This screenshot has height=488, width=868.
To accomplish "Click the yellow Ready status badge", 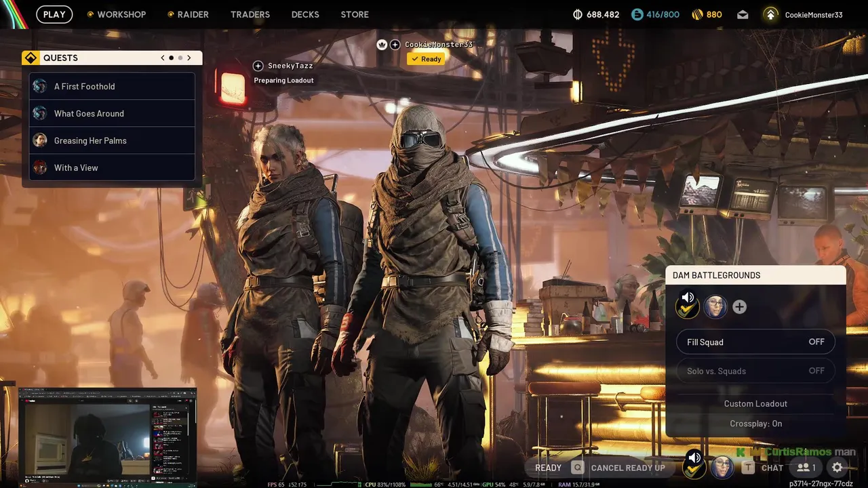I will (x=426, y=59).
